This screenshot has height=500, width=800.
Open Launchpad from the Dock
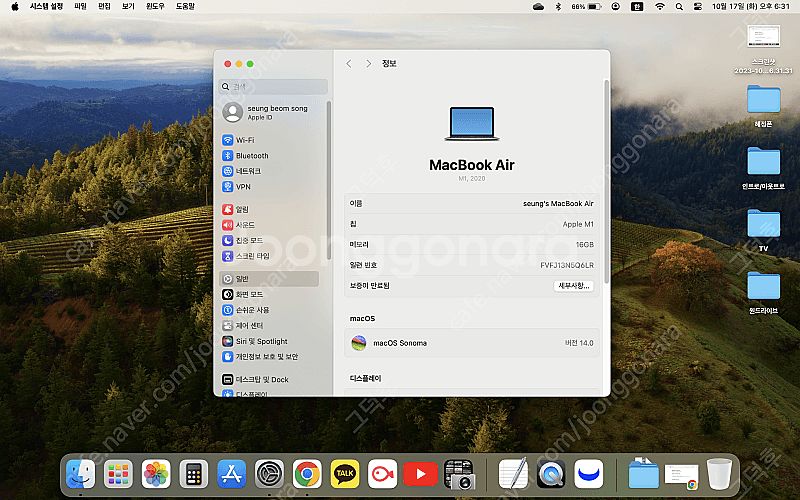click(x=118, y=474)
